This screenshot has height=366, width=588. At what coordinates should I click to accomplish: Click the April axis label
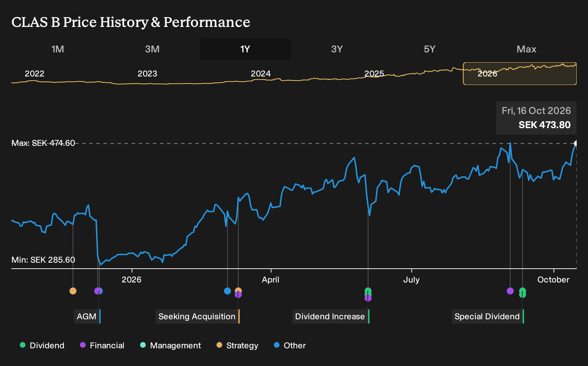(271, 280)
